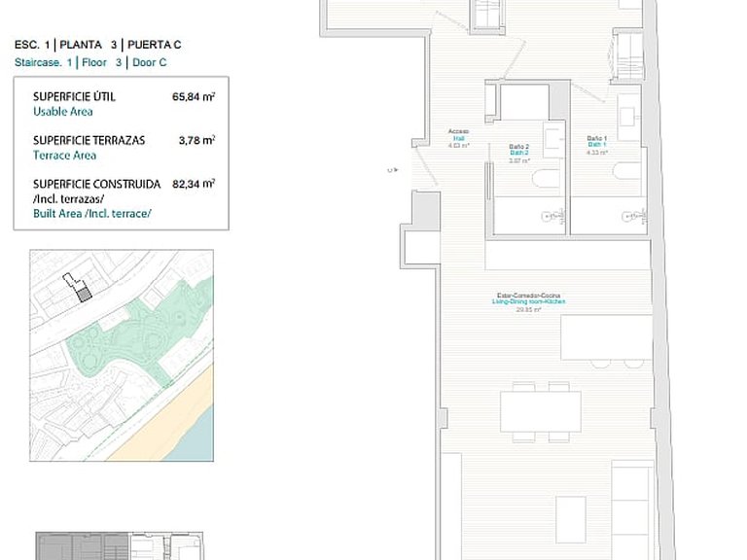This screenshot has width=747, height=560.
Task: Click the '/Incl. terrazas/' text
Action: (69, 199)
